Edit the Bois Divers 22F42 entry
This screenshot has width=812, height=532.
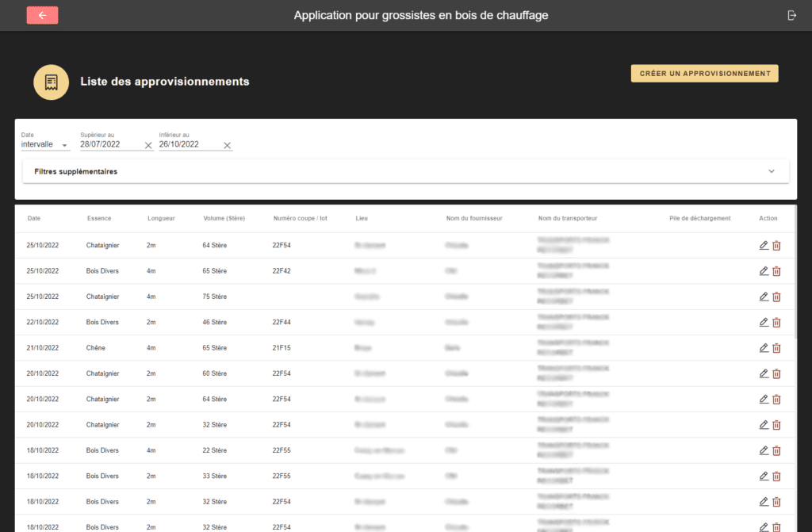click(x=763, y=270)
